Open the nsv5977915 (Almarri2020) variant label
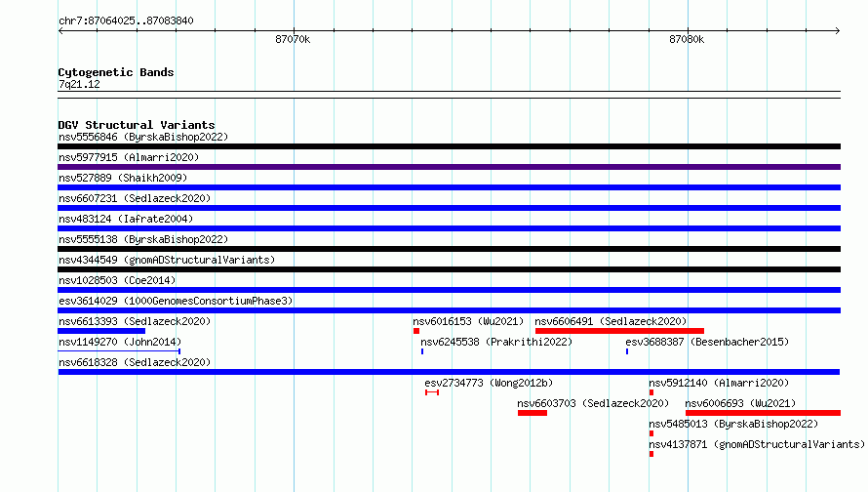The image size is (868, 492). 129,157
